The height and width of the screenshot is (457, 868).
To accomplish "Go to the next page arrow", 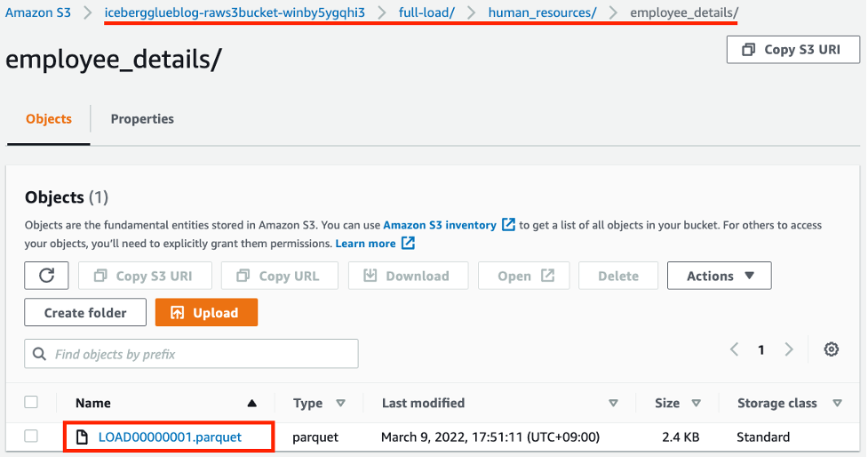I will point(789,349).
